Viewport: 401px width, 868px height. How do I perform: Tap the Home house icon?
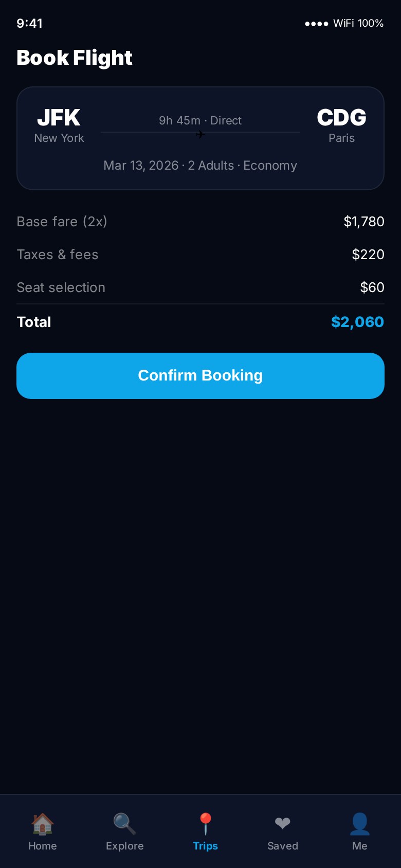pyautogui.click(x=43, y=824)
